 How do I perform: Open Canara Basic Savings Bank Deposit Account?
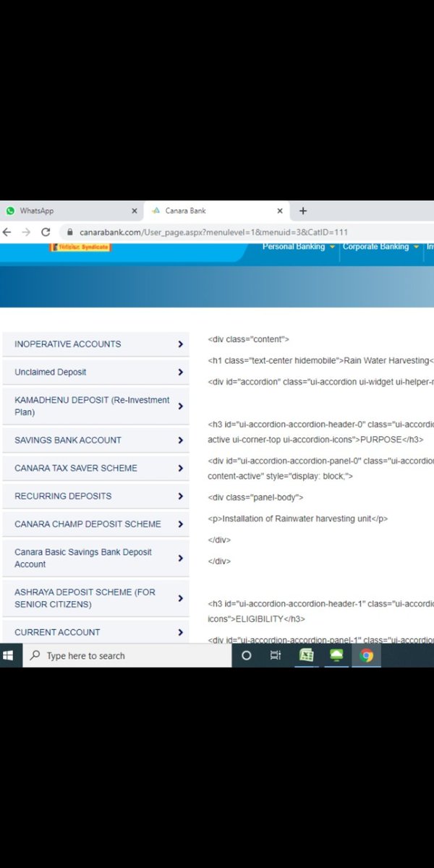[x=95, y=558]
